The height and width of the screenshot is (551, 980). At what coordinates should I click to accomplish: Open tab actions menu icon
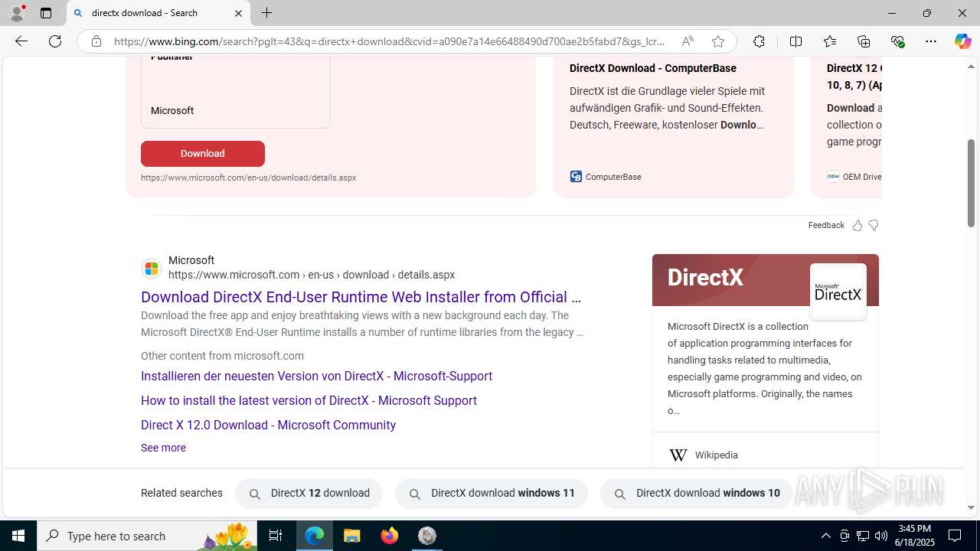click(x=46, y=13)
